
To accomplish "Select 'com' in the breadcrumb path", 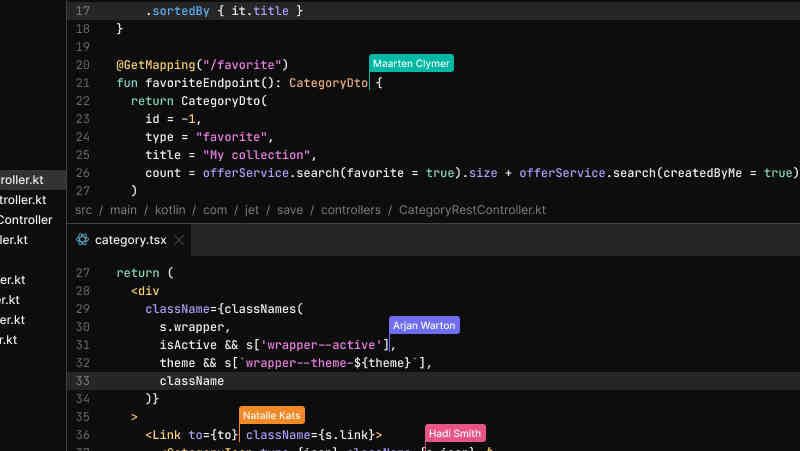I will 215,210.
